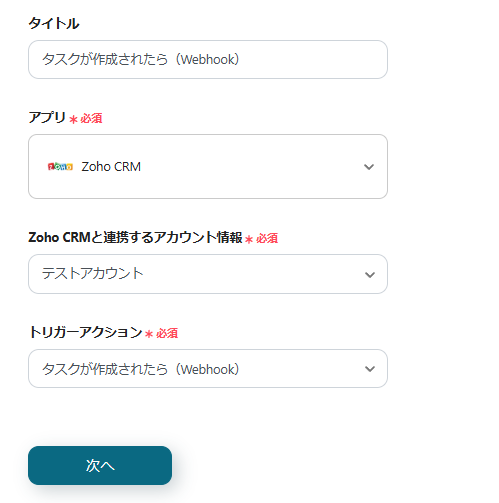Click the Webhook text inside title field
The height and width of the screenshot is (503, 499).
point(208,60)
